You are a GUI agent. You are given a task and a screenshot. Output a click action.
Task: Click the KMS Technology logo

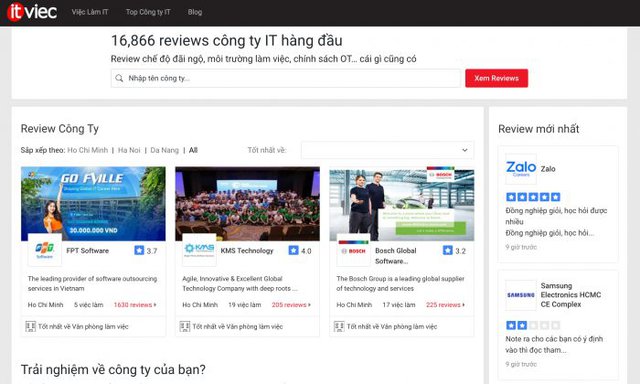click(x=199, y=250)
